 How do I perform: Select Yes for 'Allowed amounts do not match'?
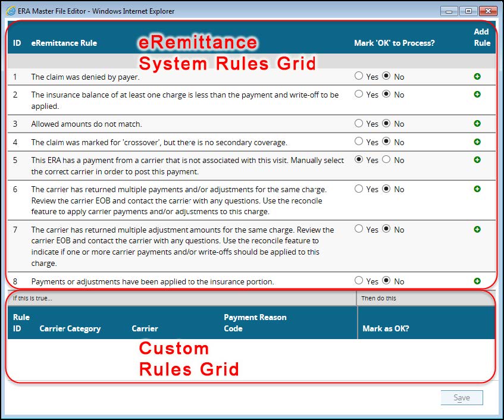[x=358, y=124]
